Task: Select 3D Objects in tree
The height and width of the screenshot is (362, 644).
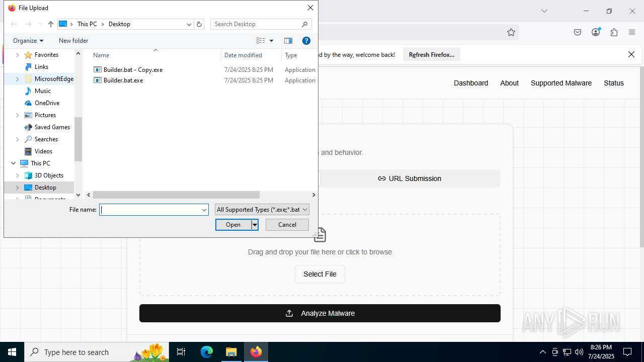Action: click(49, 175)
